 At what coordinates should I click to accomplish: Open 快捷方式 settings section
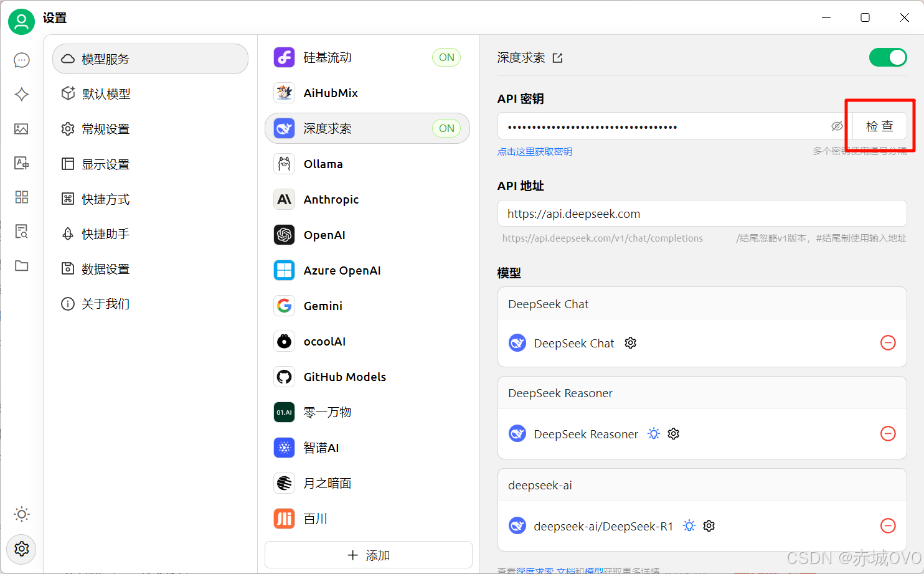150,199
